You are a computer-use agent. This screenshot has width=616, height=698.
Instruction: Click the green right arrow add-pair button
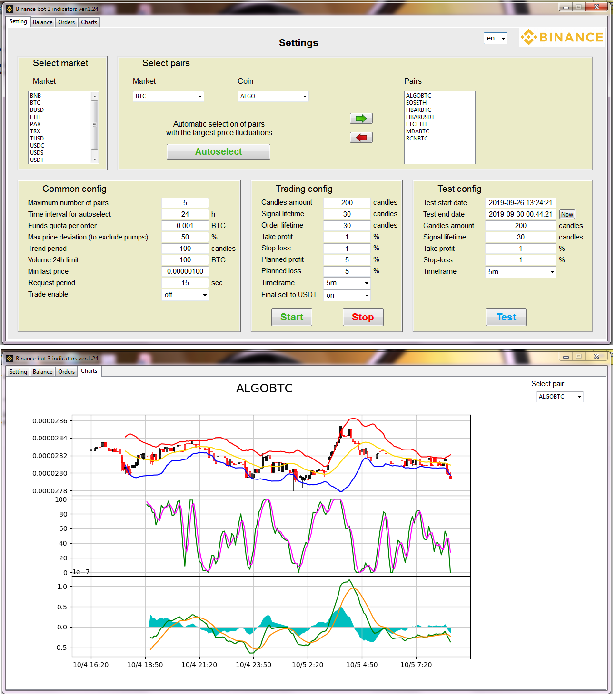(x=361, y=119)
